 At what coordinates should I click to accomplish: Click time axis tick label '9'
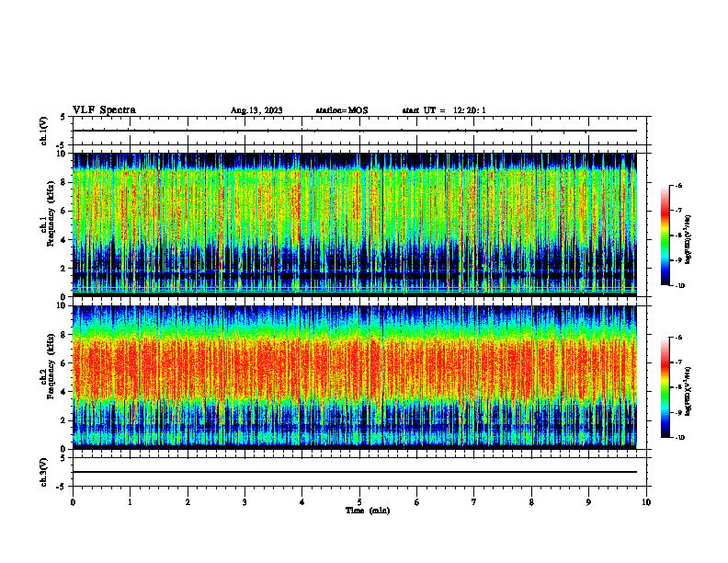pos(588,502)
